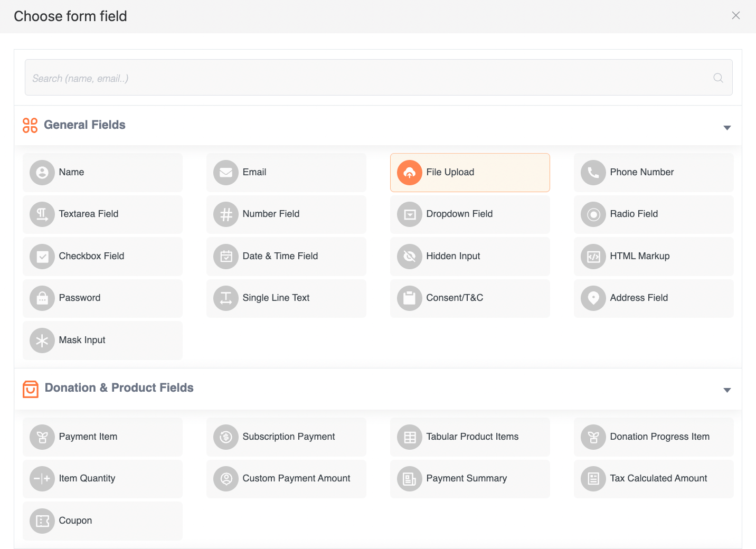The width and height of the screenshot is (756, 549).
Task: Click the search magnifier icon
Action: click(718, 78)
